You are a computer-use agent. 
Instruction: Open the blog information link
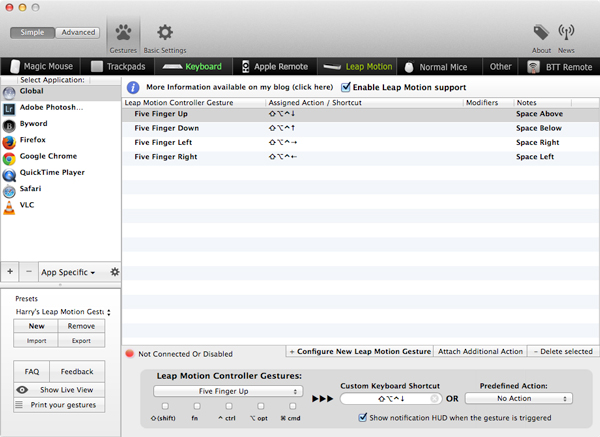pyautogui.click(x=240, y=87)
